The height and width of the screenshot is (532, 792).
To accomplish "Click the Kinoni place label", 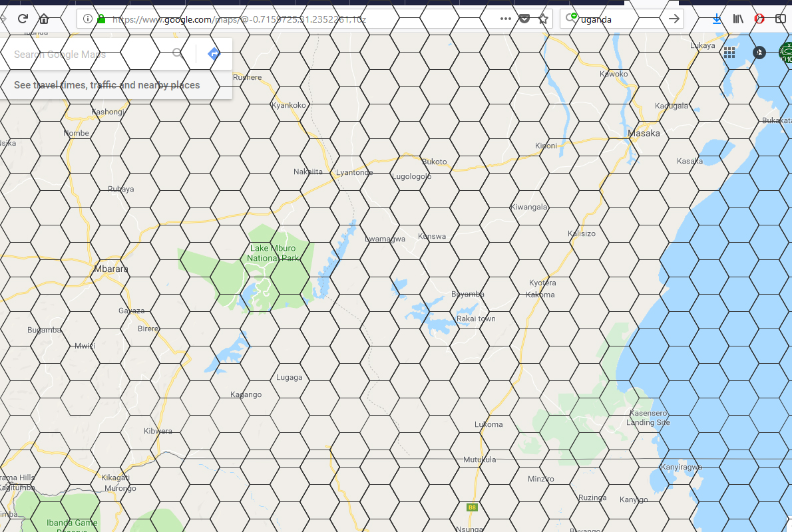I will tap(546, 146).
